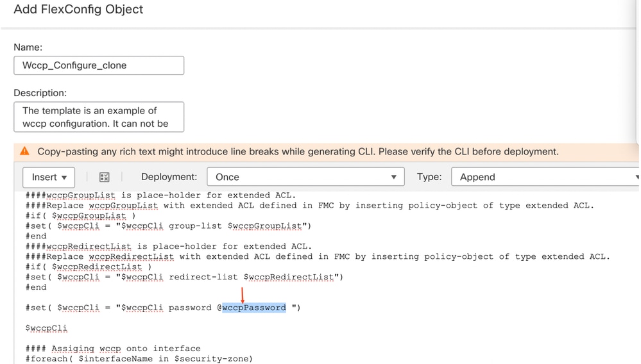Click the '#if( $wccpGroupList )' line
Viewport: 641px width, 364px height.
pyautogui.click(x=80, y=216)
